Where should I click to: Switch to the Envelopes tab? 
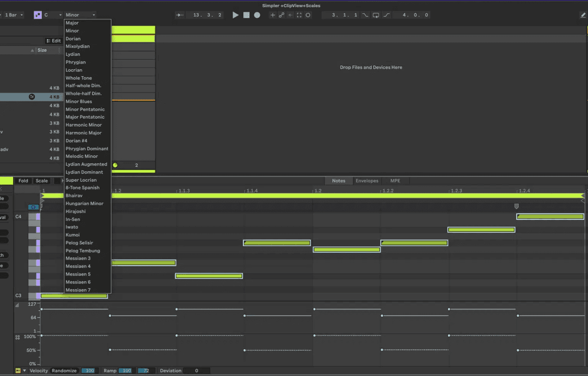(367, 181)
